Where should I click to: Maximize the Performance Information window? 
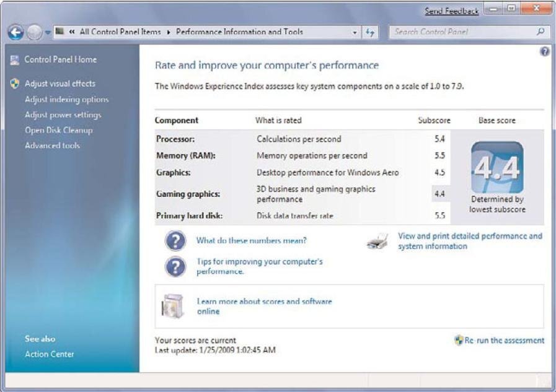click(511, 9)
